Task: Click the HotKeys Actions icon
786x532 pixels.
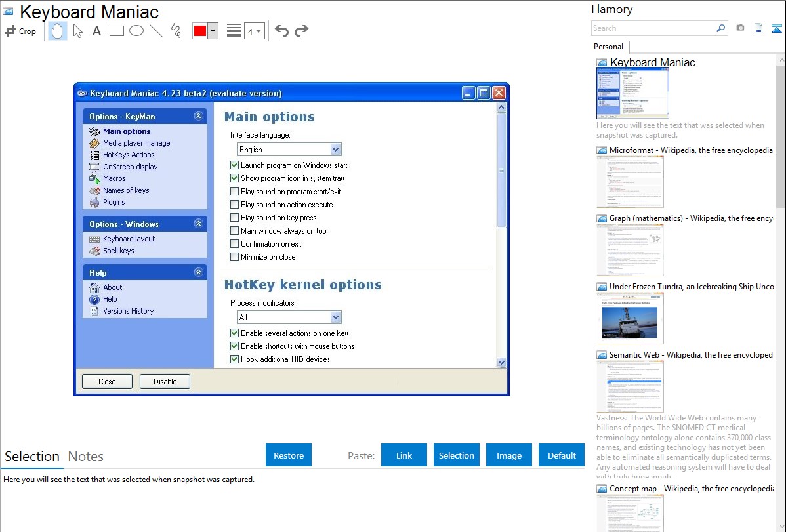Action: tap(94, 155)
